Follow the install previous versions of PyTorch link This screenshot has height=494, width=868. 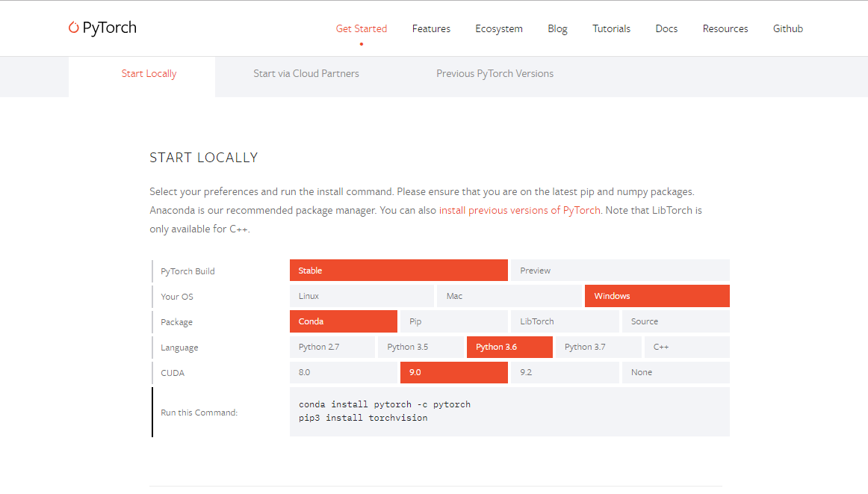coord(519,211)
